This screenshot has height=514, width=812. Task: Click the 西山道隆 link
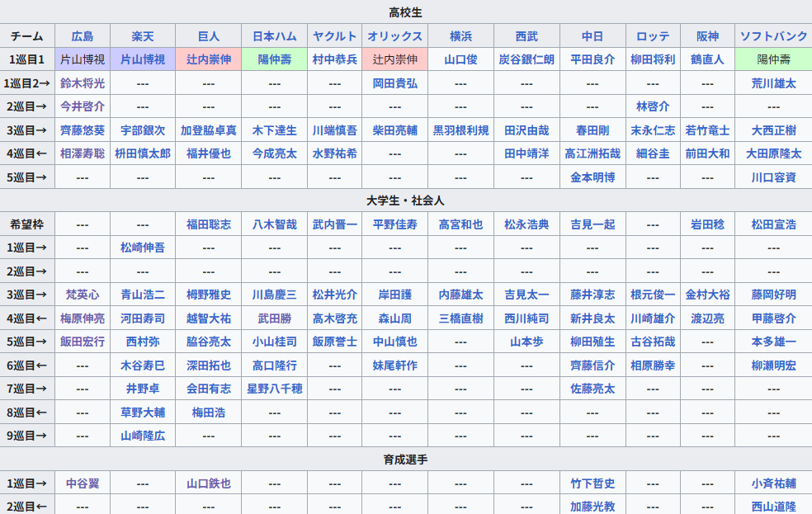point(773,507)
